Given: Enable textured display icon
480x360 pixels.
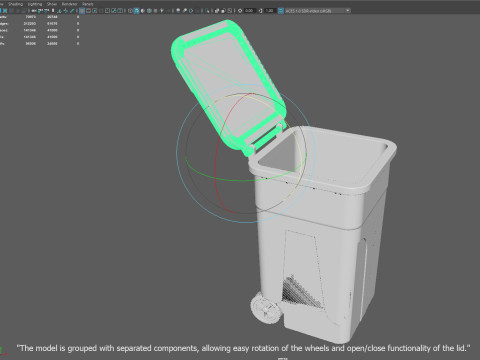Looking at the screenshot, I should point(155,11).
